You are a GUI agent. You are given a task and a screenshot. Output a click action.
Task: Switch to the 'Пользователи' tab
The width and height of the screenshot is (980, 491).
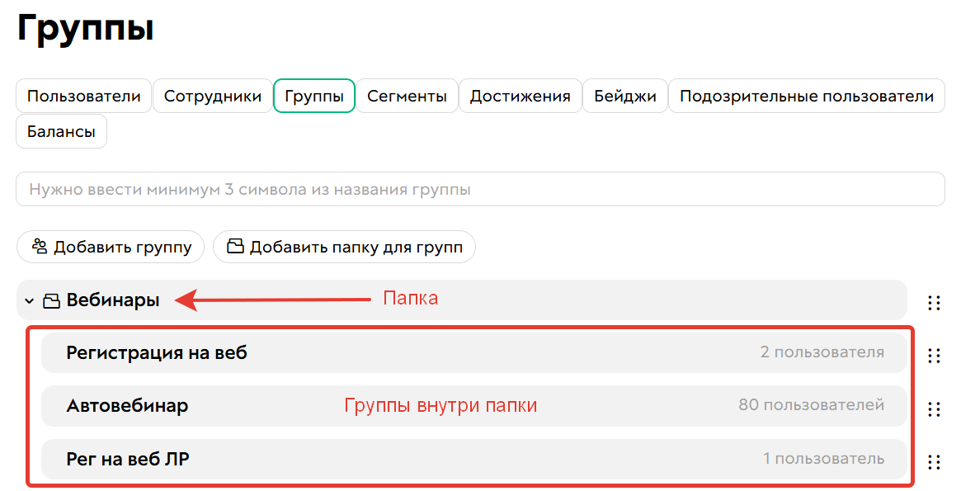(x=83, y=95)
